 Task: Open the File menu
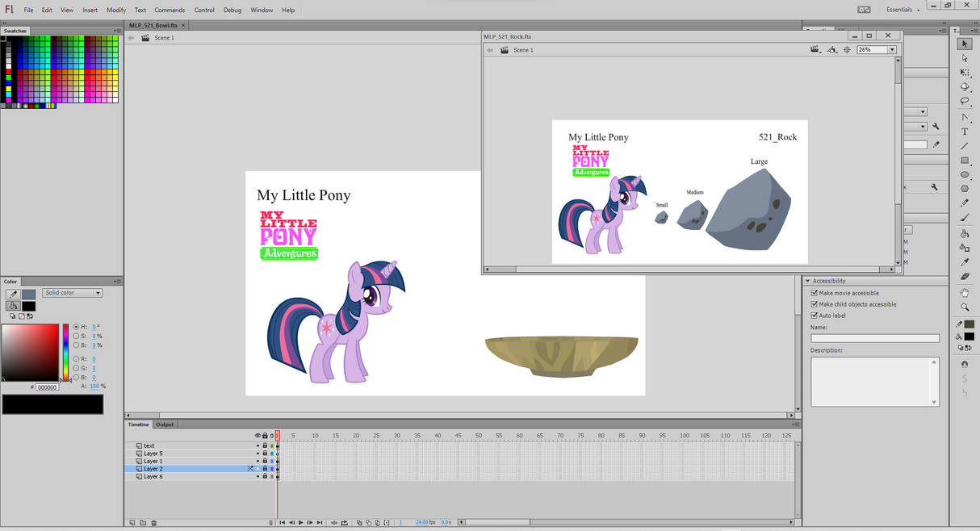click(28, 10)
